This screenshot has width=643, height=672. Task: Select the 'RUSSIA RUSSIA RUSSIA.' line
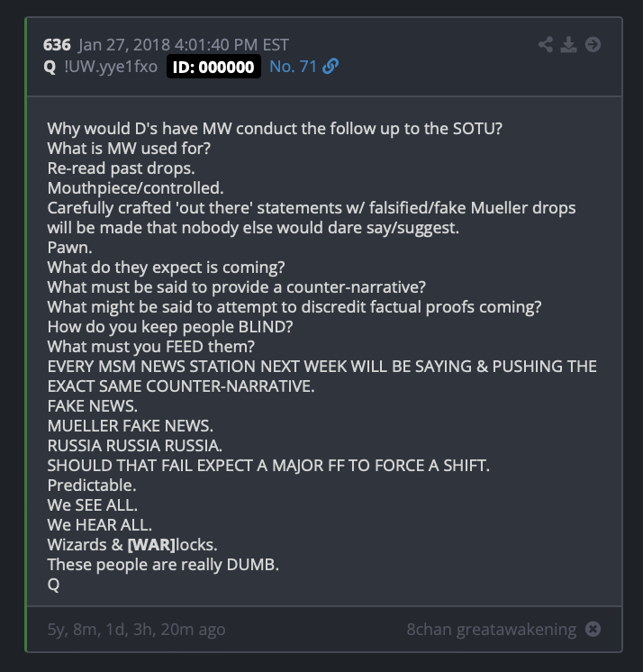point(135,446)
